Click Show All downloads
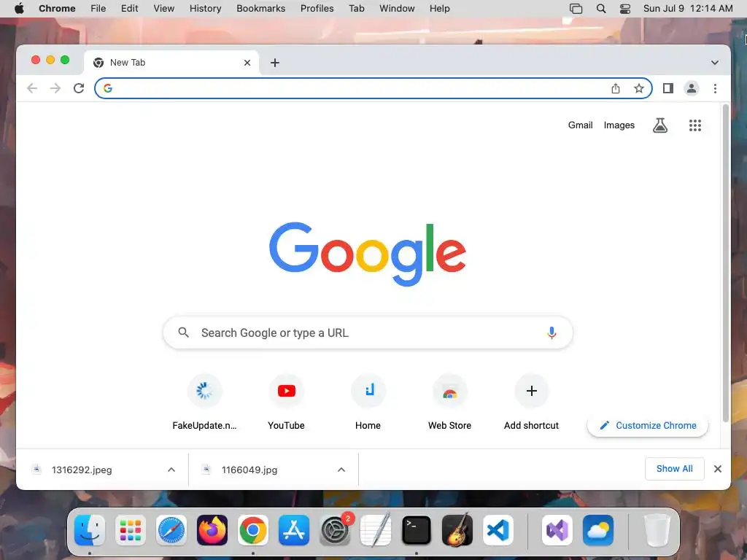The image size is (747, 560). (674, 469)
